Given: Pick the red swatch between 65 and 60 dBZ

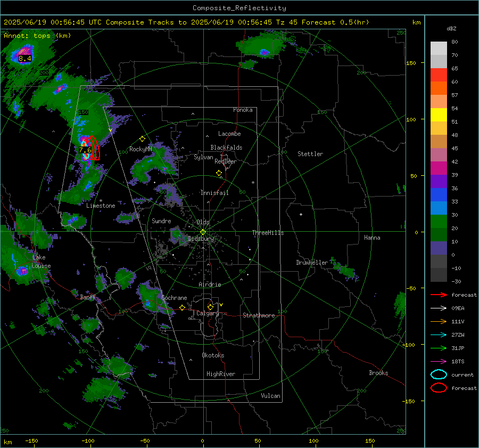Looking at the screenshot, I should pyautogui.click(x=439, y=75).
